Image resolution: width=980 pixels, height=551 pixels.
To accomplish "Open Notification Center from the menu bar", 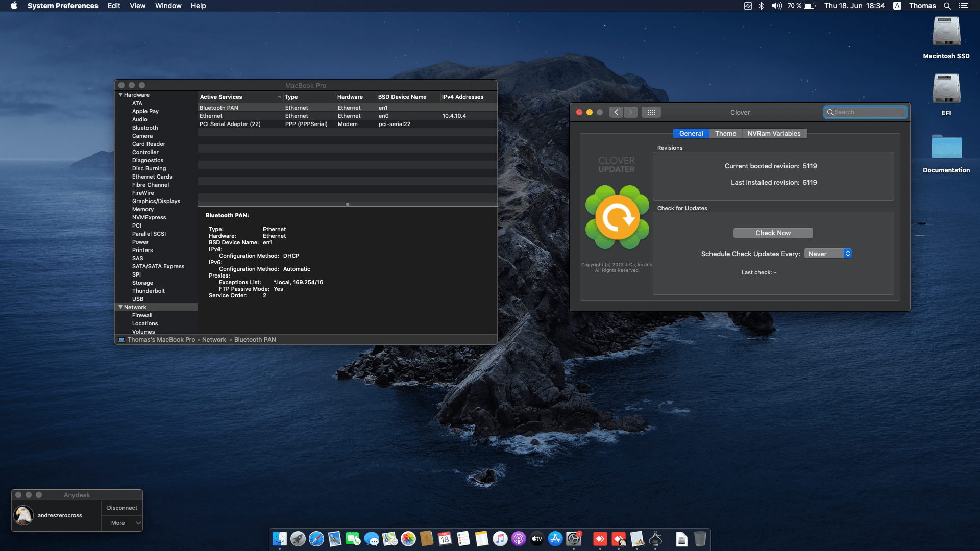I will 963,6.
